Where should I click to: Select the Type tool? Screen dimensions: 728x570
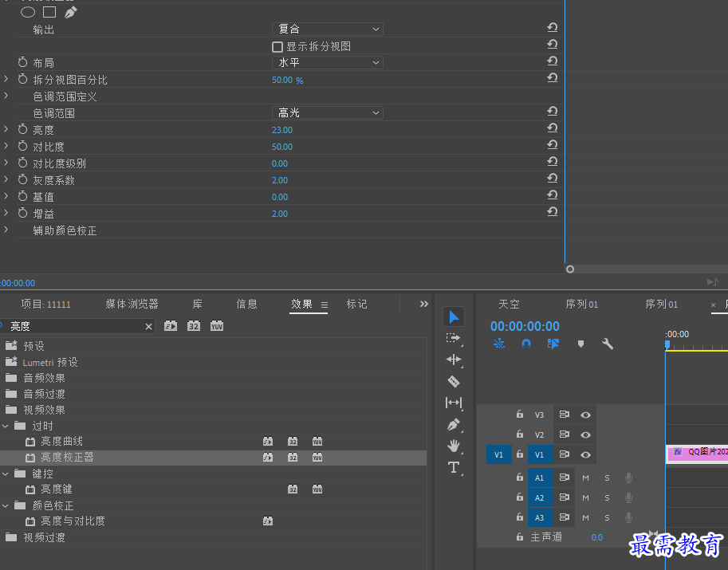click(454, 467)
